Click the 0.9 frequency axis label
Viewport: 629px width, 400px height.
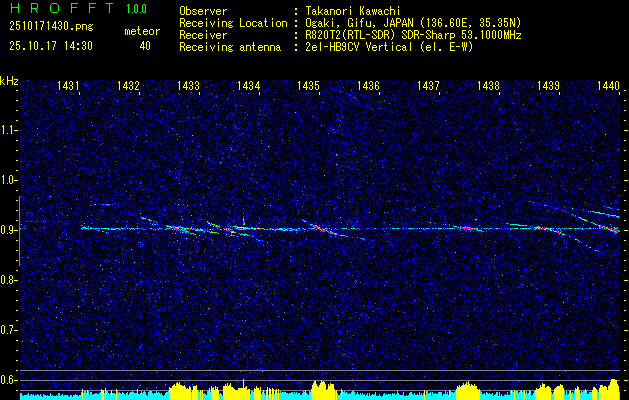click(9, 229)
